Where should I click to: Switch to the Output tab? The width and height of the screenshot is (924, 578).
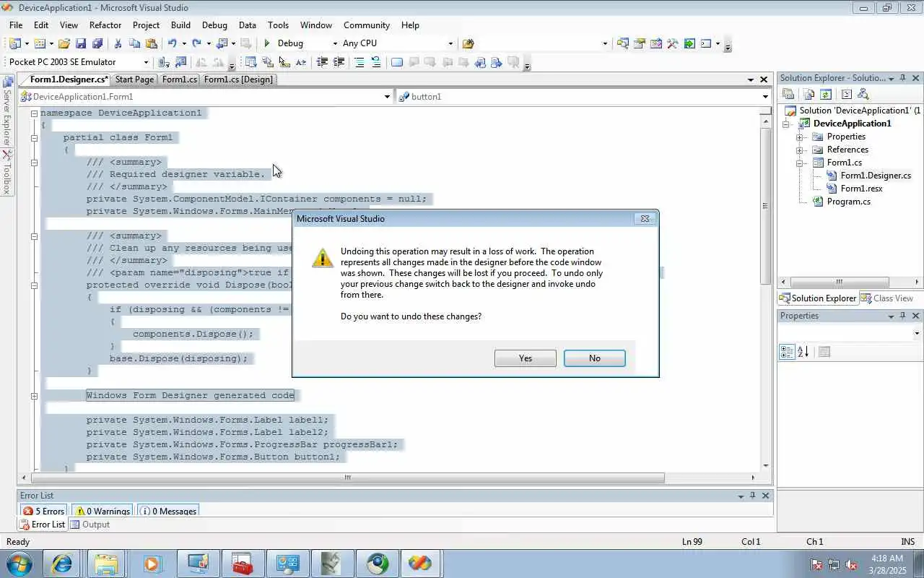pos(90,525)
